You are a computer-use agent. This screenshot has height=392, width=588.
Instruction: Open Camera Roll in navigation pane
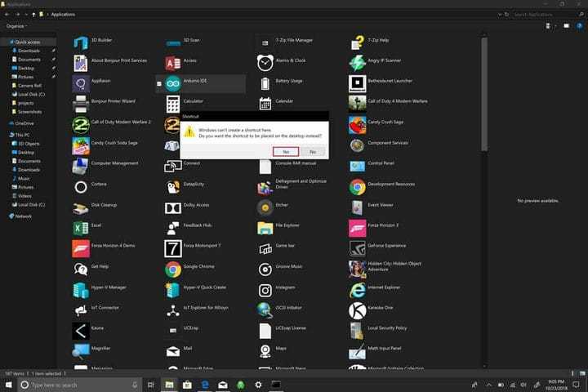click(x=29, y=86)
